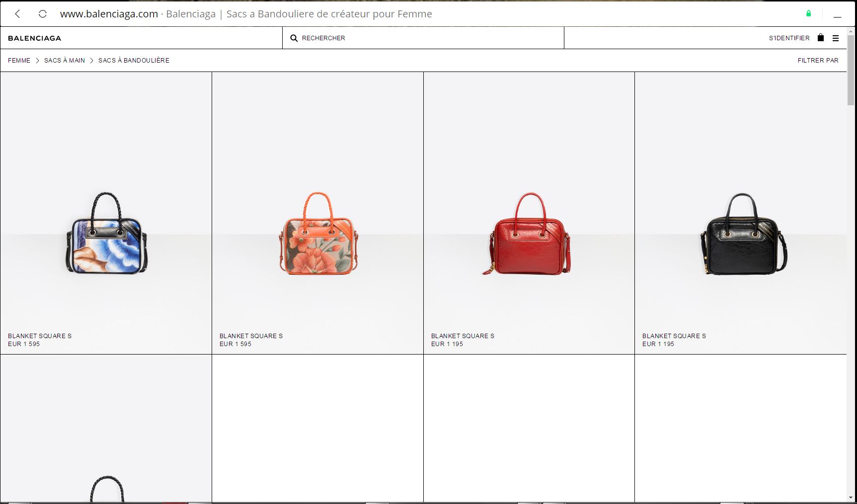Viewport: 857px width, 504px height.
Task: Click the address bar URL text
Action: coord(109,14)
